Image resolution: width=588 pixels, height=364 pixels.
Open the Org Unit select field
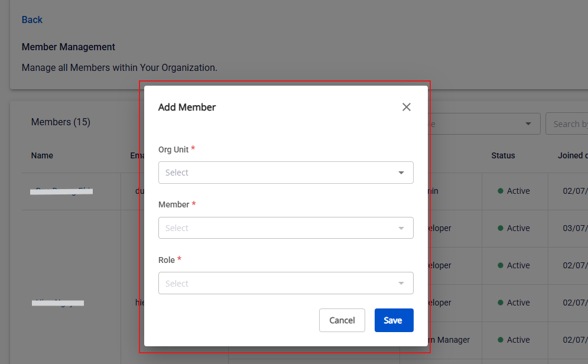tap(278, 173)
